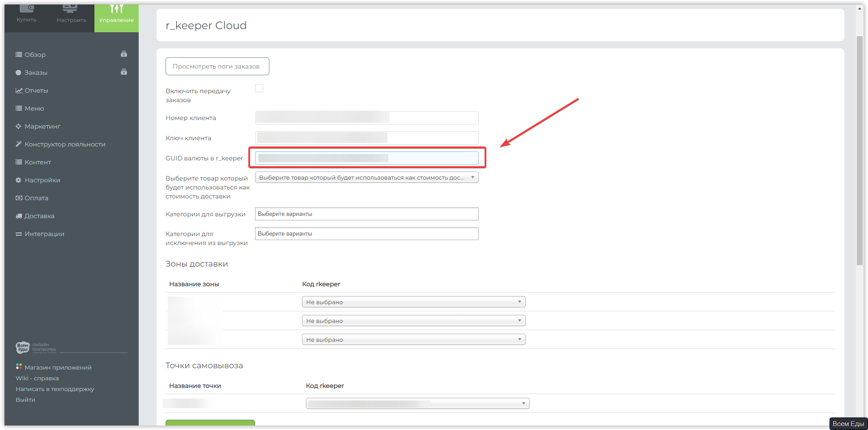The image size is (868, 430).
Task: Click the Меню list icon
Action: coord(19,108)
